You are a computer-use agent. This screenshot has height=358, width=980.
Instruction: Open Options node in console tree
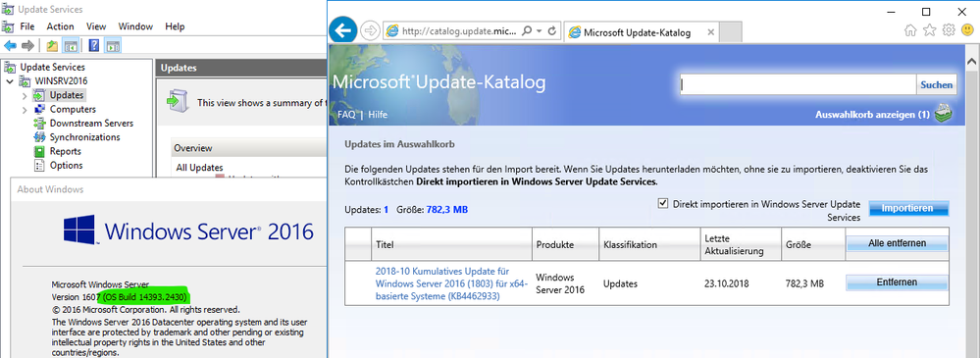pos(67,166)
